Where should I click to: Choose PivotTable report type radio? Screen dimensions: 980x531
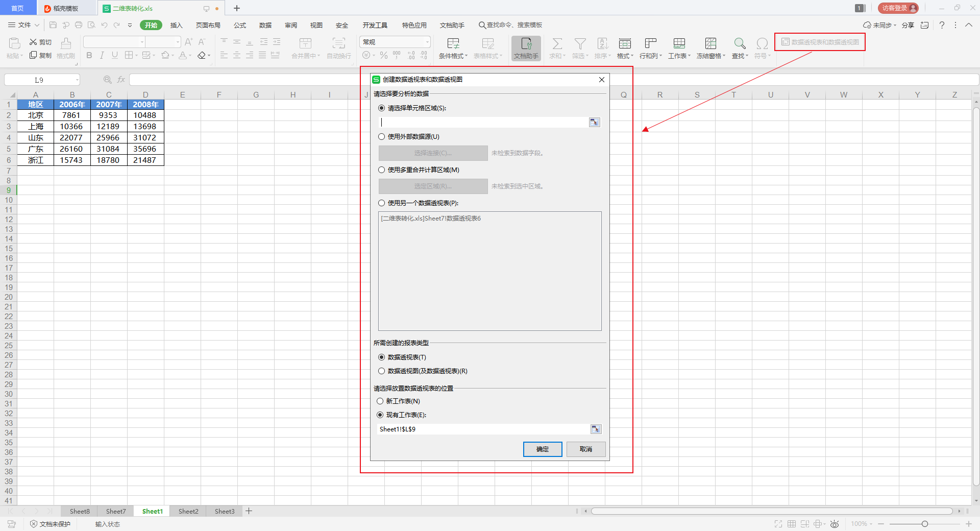(381, 357)
